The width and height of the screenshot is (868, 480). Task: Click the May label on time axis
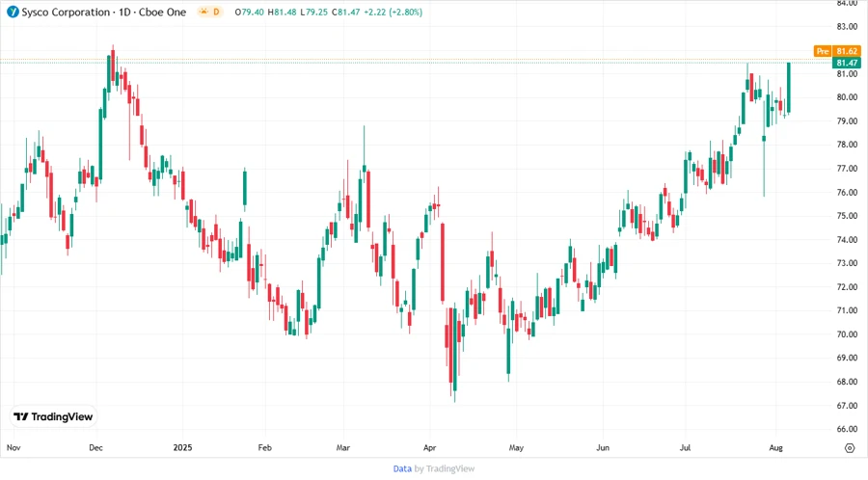(516, 447)
